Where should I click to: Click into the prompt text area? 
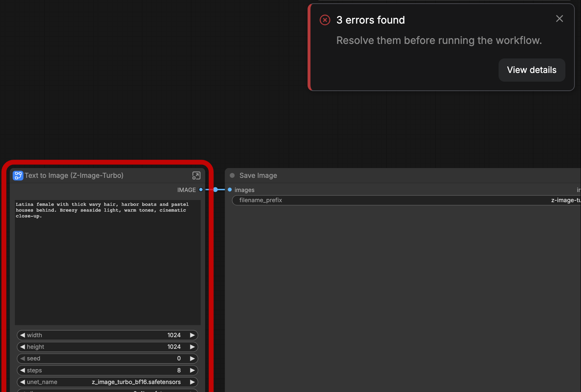(108, 262)
